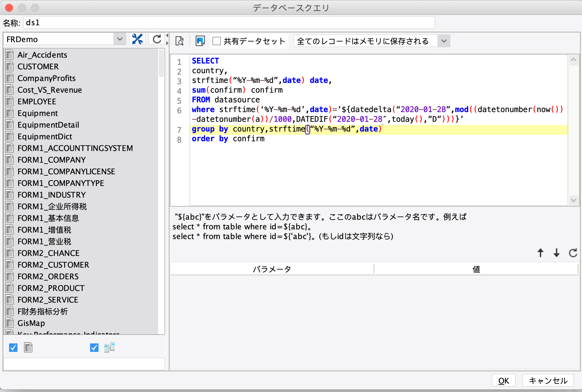
Task: Open the memory storage mode dropdown
Action: coord(444,41)
